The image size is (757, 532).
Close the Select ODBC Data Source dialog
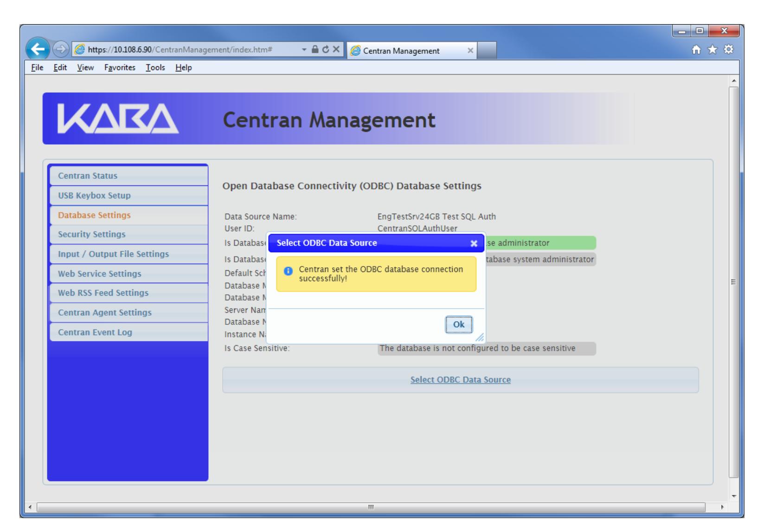(x=474, y=243)
